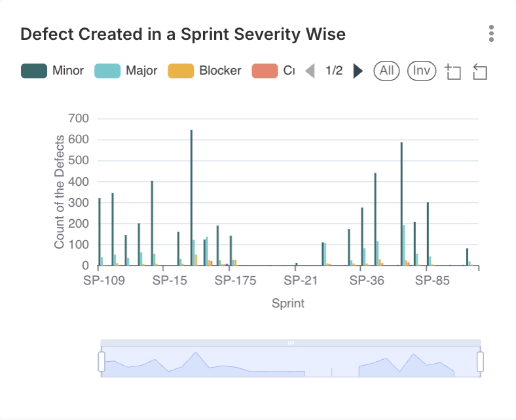Click the SP-85 axis label

pyautogui.click(x=432, y=281)
